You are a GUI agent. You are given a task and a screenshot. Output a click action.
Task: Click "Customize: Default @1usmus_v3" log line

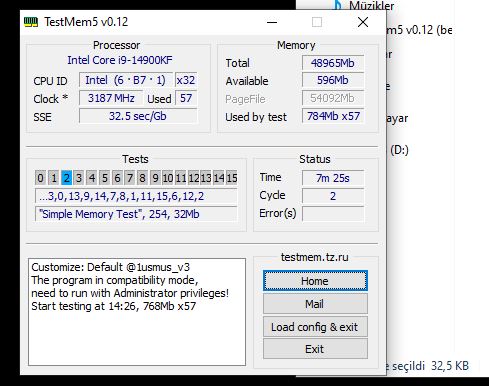[x=110, y=267]
